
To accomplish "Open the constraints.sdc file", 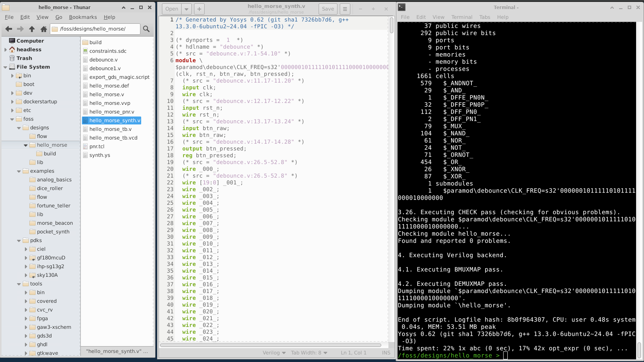I will point(108,51).
